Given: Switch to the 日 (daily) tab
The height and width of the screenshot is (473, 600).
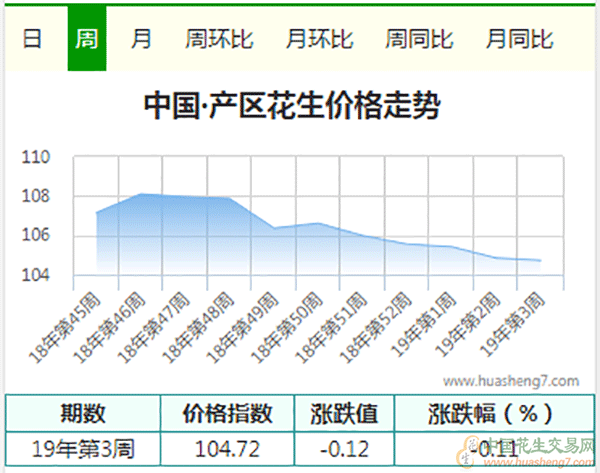Looking at the screenshot, I should pyautogui.click(x=33, y=40).
